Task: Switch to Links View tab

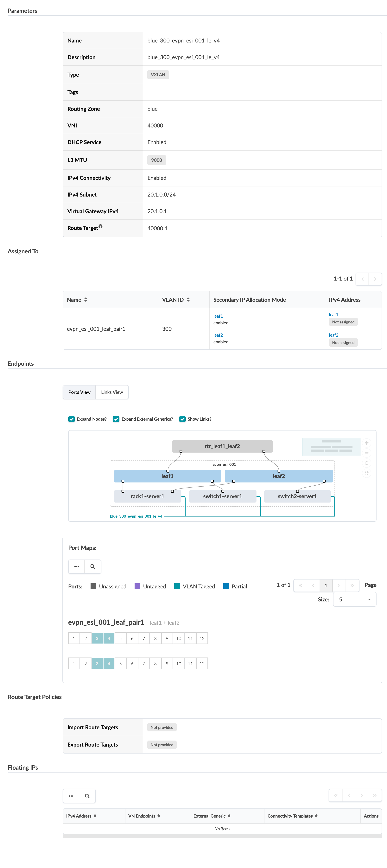Action: (x=112, y=392)
